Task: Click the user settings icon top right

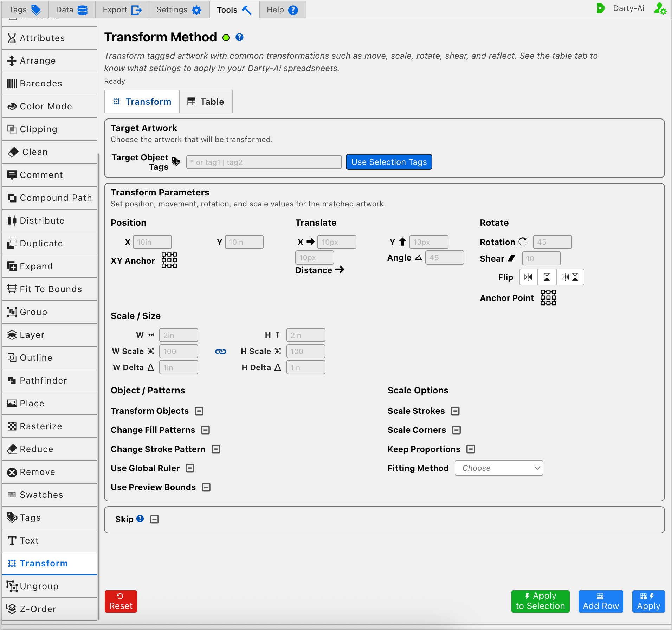Action: 660,9
